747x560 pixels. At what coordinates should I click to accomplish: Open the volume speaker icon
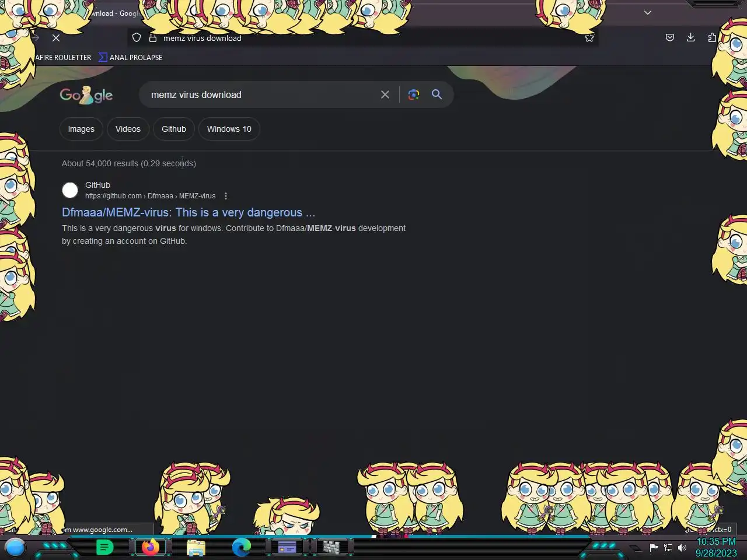coord(682,547)
